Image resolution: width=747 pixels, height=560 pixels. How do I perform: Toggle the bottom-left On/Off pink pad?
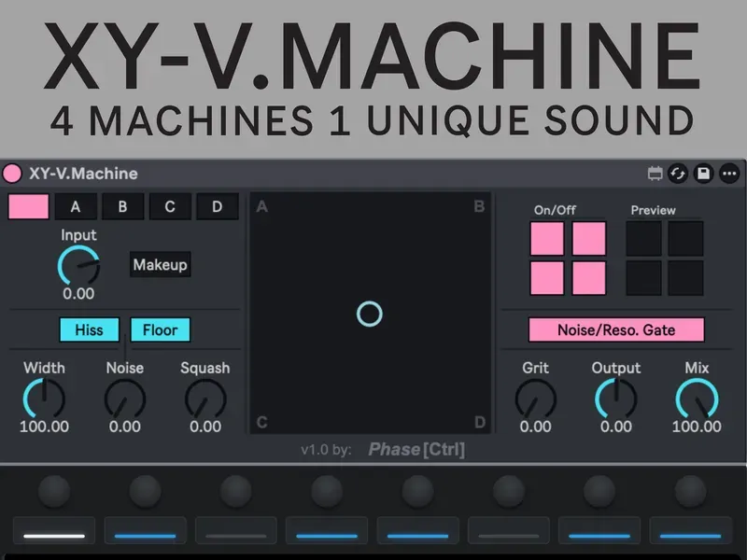click(x=547, y=278)
